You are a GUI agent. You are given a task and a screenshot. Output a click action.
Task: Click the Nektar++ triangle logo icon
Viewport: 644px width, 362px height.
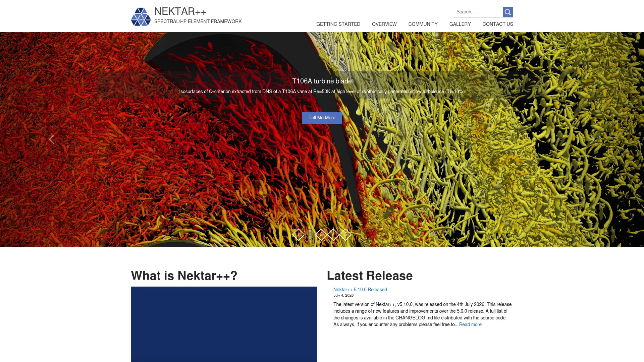[141, 17]
